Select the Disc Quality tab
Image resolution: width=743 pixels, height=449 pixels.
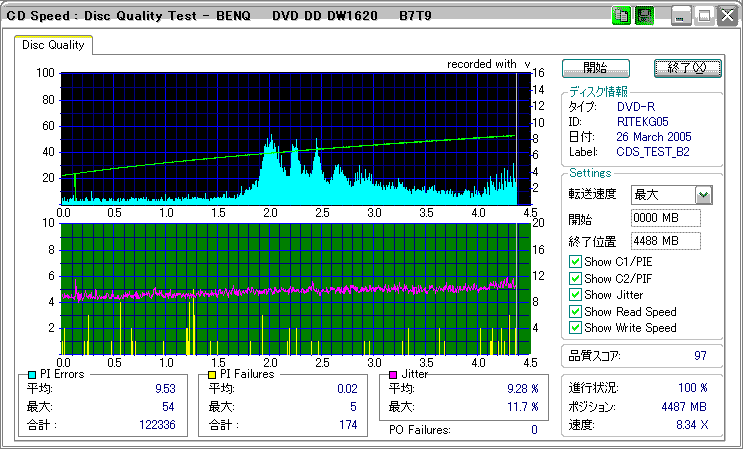pyautogui.click(x=53, y=45)
